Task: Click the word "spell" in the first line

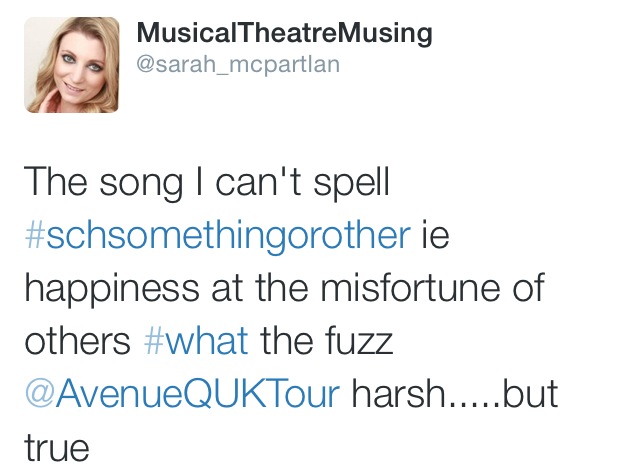Action: [x=351, y=184]
